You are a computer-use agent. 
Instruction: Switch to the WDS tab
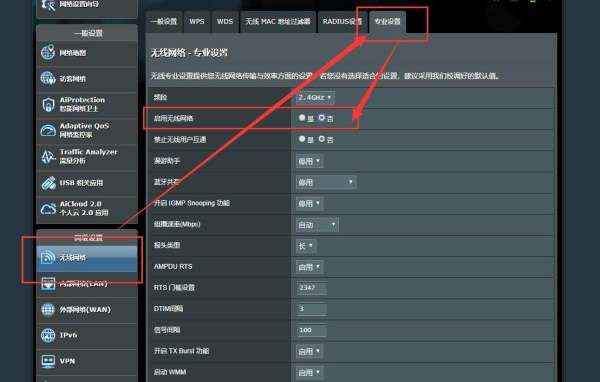pos(225,21)
